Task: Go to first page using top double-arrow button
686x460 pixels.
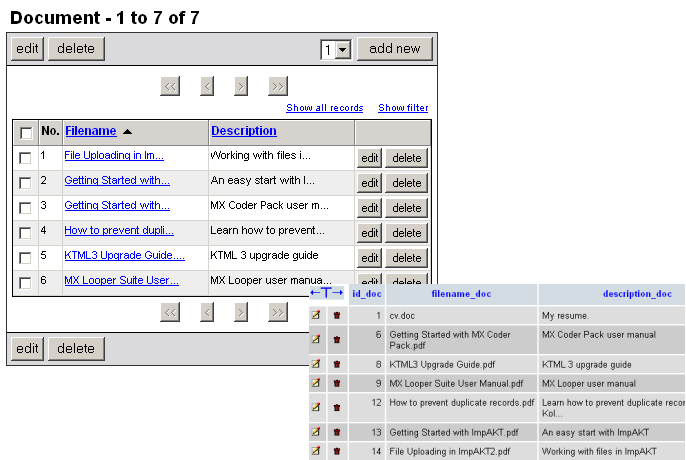Action: pyautogui.click(x=170, y=86)
